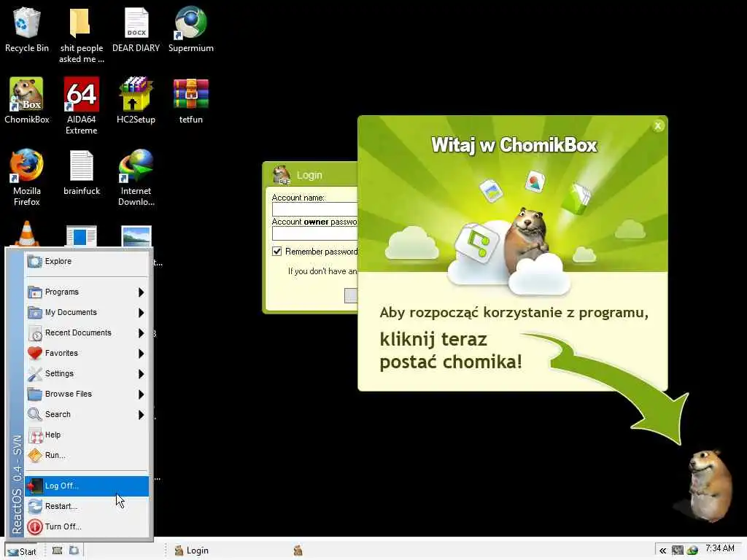
Task: Choose Run... from the Start menu
Action: (87, 456)
